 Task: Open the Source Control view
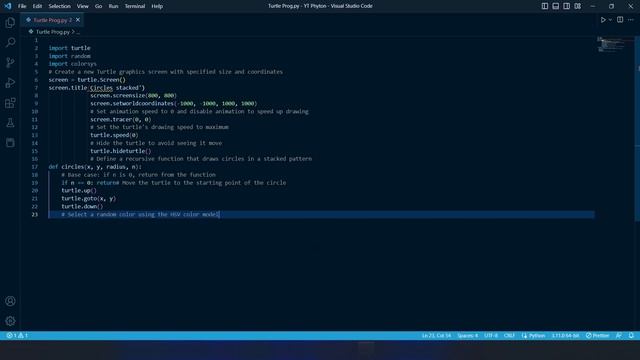point(10,62)
